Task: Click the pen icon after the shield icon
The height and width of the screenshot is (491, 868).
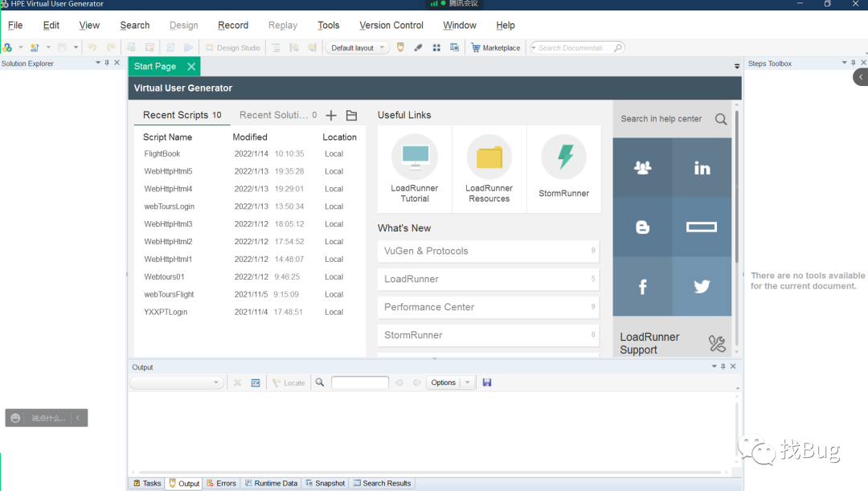Action: click(x=419, y=47)
